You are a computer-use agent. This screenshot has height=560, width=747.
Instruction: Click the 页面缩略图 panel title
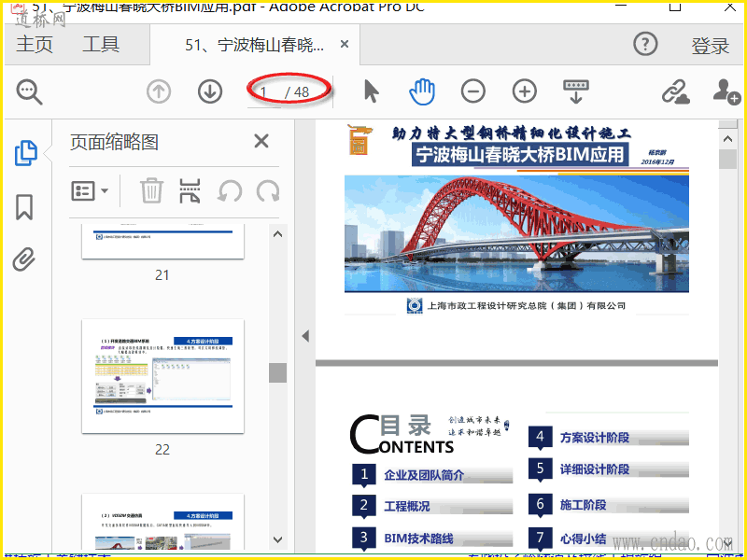[114, 142]
